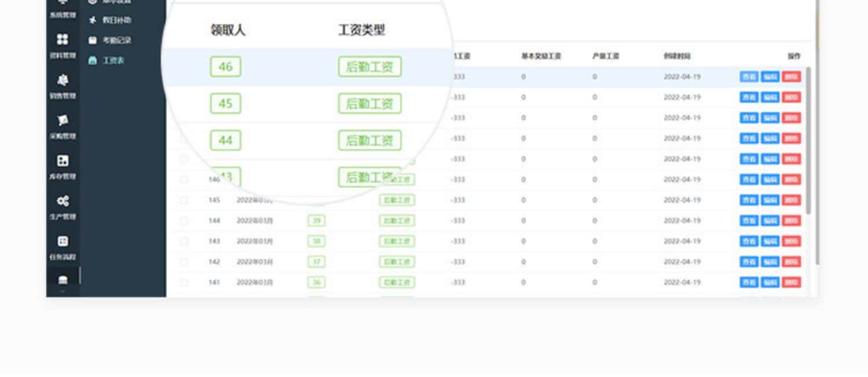
Task: Click the 产量工资 column header
Action: (x=605, y=56)
